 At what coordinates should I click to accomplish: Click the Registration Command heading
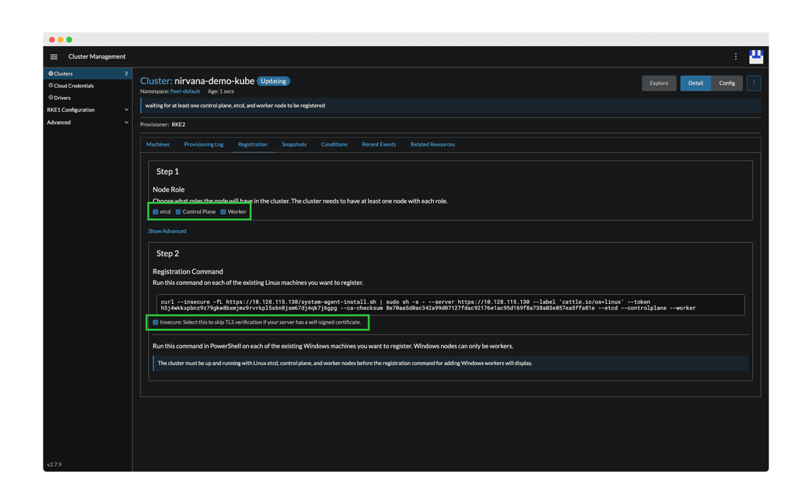pos(188,271)
